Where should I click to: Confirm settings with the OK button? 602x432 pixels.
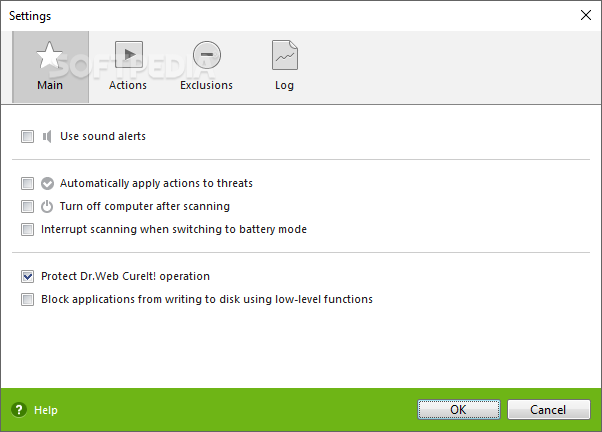point(459,410)
